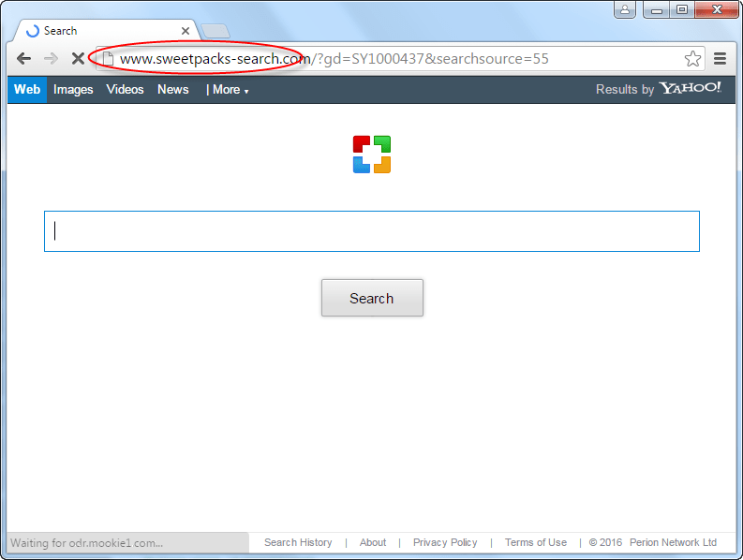Click the 'Results by' label

(625, 90)
